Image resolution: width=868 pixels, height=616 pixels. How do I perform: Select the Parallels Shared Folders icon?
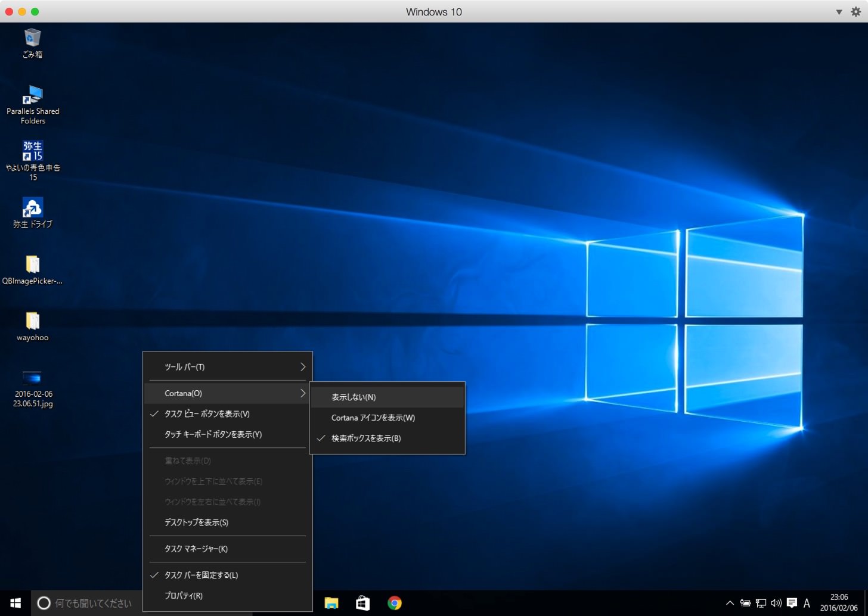tap(33, 105)
